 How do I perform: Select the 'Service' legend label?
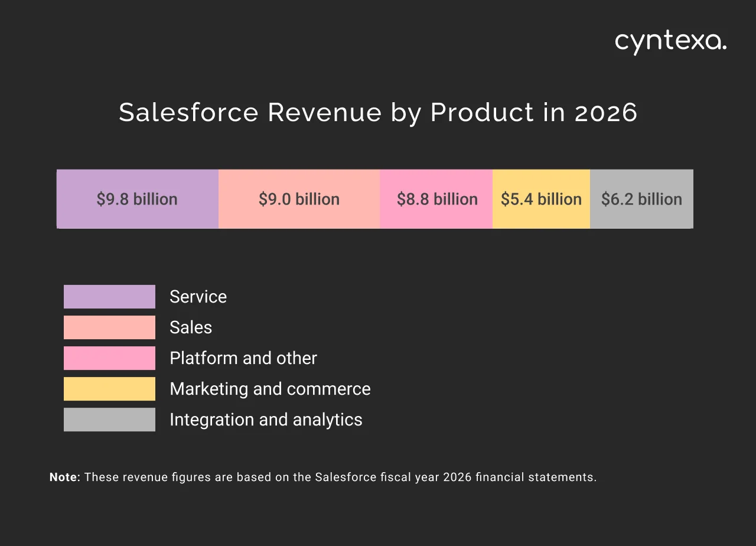pos(198,297)
